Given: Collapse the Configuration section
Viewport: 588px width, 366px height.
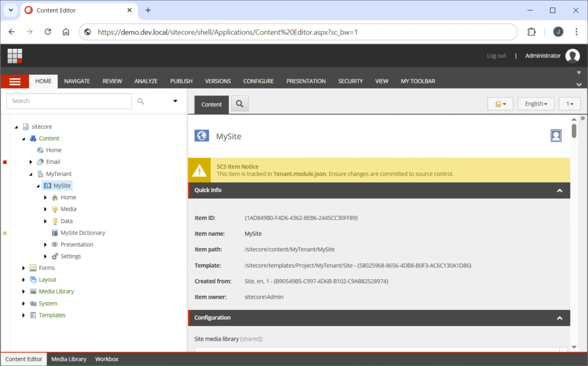Looking at the screenshot, I should point(559,318).
